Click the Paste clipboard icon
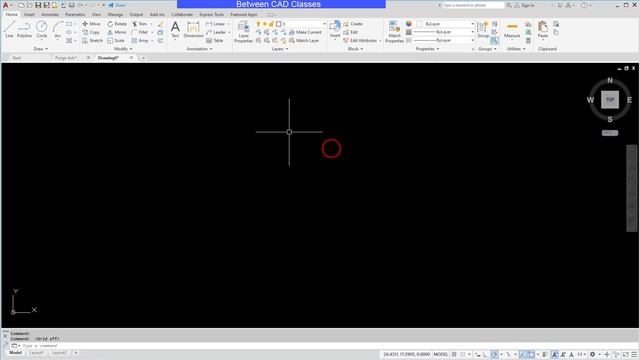The image size is (640, 360). (x=543, y=29)
